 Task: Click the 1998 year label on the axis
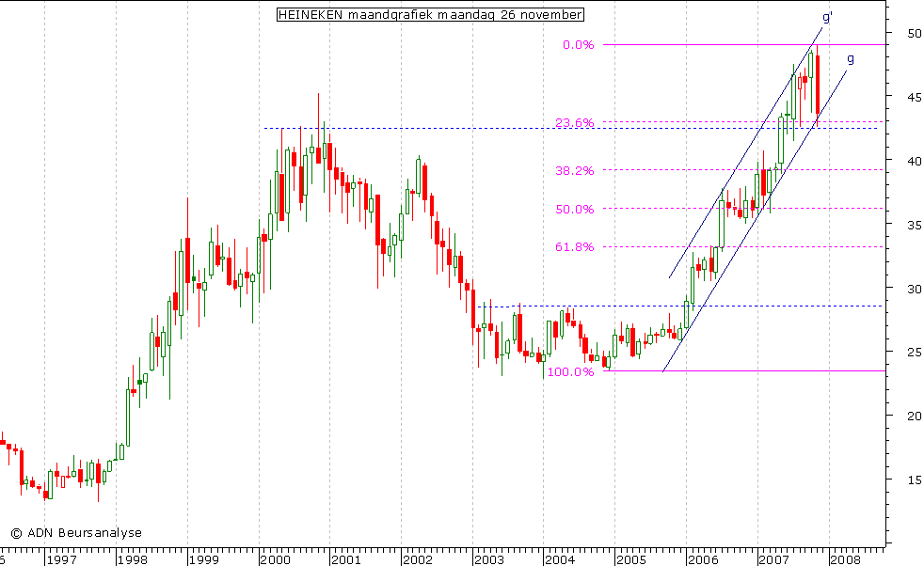133,559
